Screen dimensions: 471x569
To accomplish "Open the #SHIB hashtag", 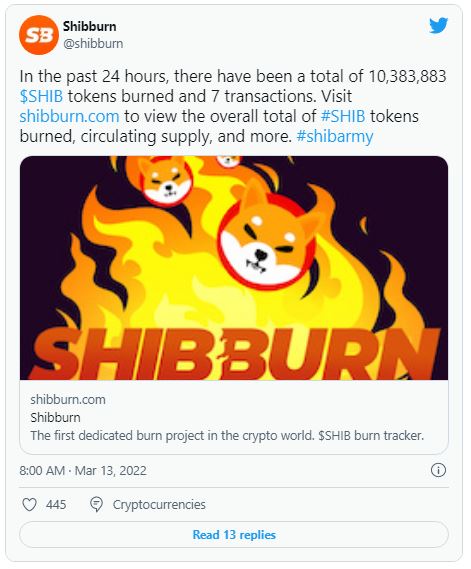I will tap(343, 116).
